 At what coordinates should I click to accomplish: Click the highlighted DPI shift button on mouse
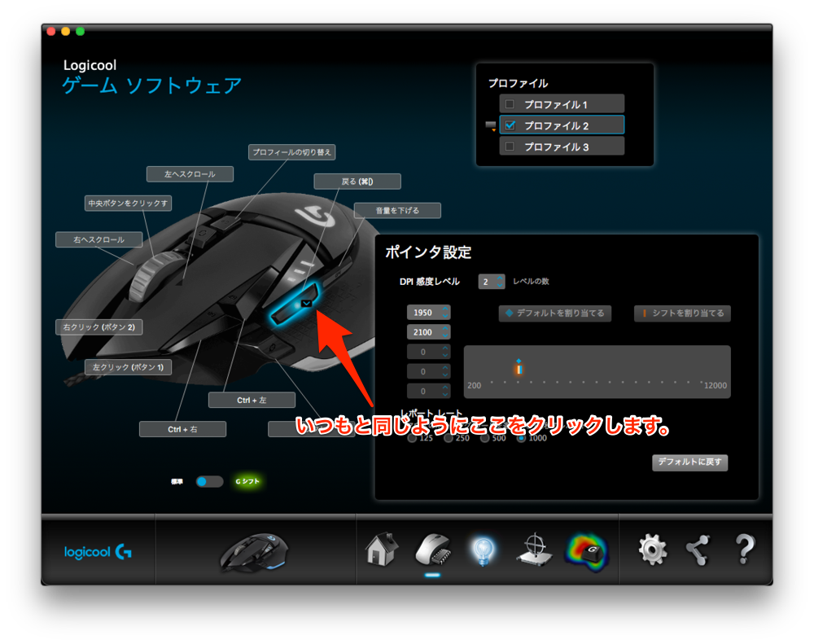[x=294, y=304]
